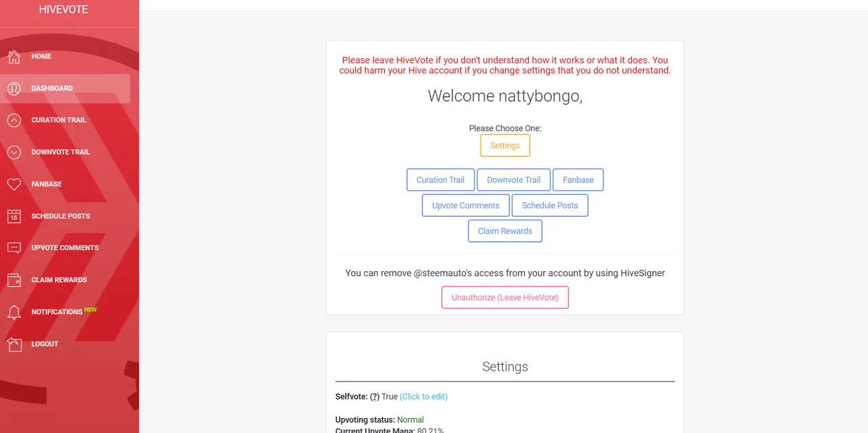
Task: Click Unauthorize (Leave HiveVote) button
Action: [x=505, y=297]
